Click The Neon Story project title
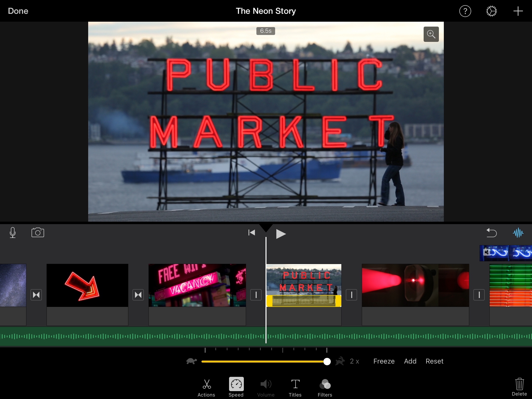 (266, 11)
